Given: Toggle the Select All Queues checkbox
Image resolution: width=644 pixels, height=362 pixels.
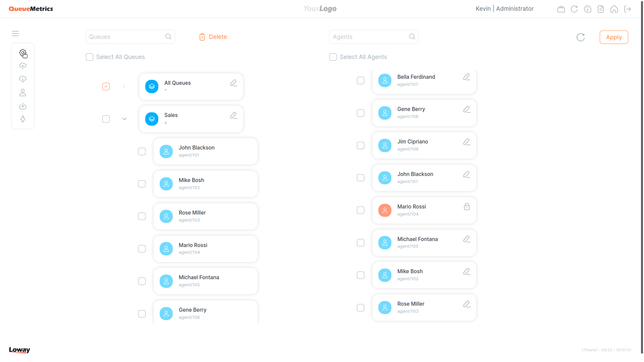Looking at the screenshot, I should click(x=89, y=57).
